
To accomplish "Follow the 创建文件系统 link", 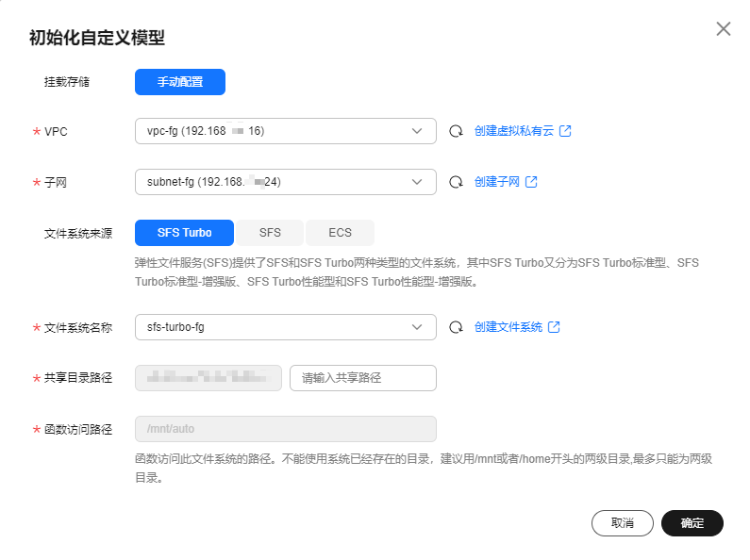I will (508, 327).
